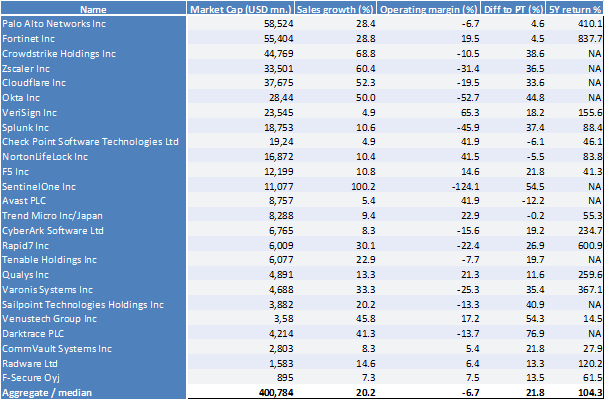The width and height of the screenshot is (605, 400).
Task: Click the Sales growth (%) header
Action: [x=335, y=9]
